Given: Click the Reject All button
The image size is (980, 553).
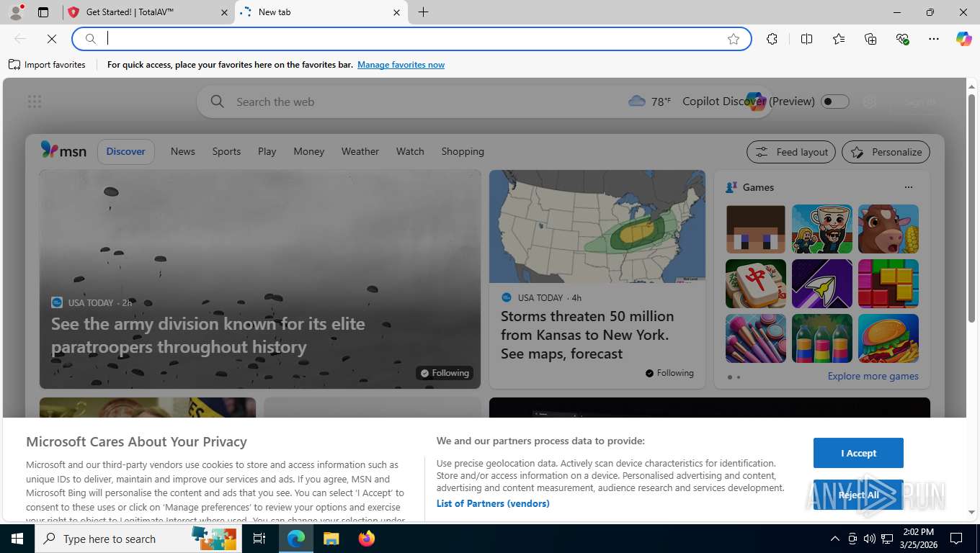Looking at the screenshot, I should click(858, 495).
